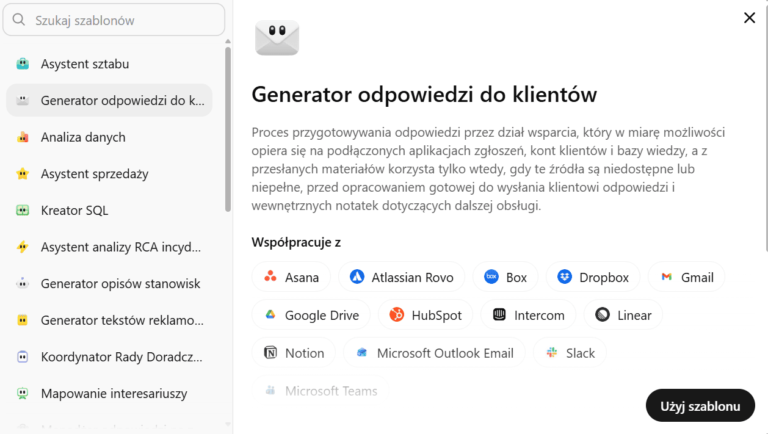Open the Mapowanie interesariuszy template
Image resolution: width=768 pixels, height=434 pixels.
[x=109, y=393]
